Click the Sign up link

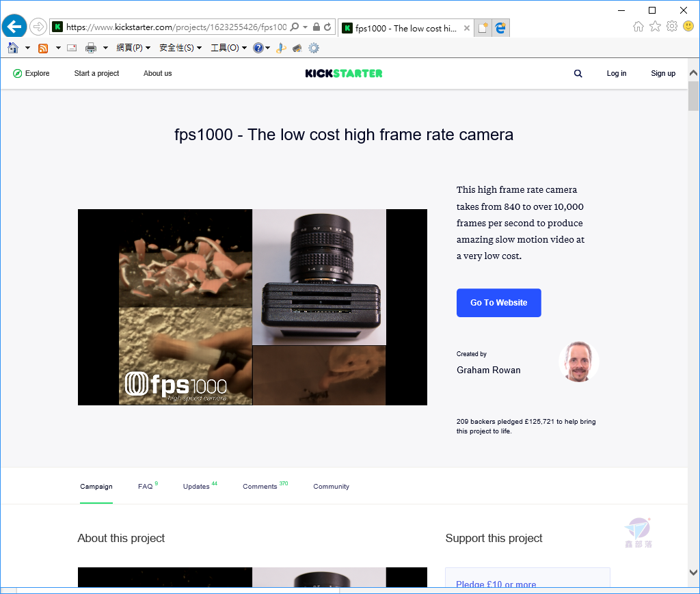coord(663,74)
